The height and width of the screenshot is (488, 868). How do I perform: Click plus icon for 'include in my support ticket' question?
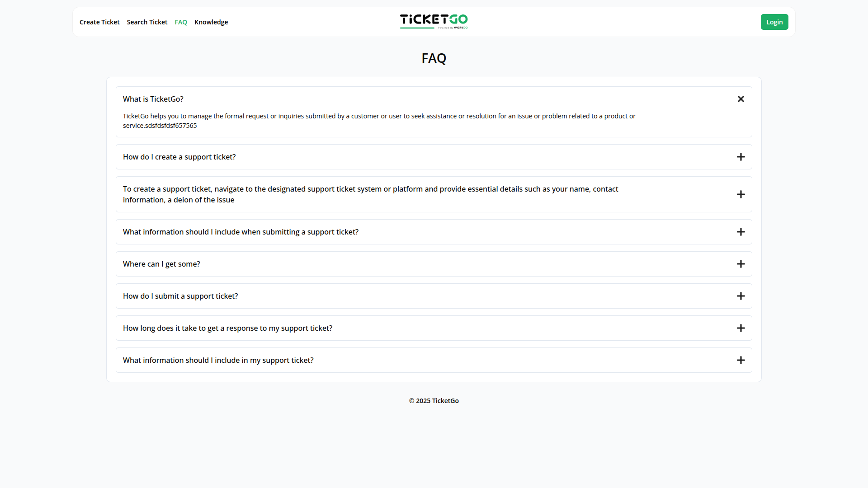pos(741,360)
